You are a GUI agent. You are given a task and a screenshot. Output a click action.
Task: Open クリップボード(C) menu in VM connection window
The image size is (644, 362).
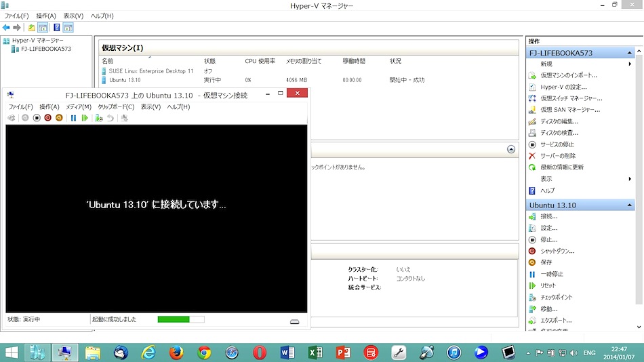pos(116,107)
